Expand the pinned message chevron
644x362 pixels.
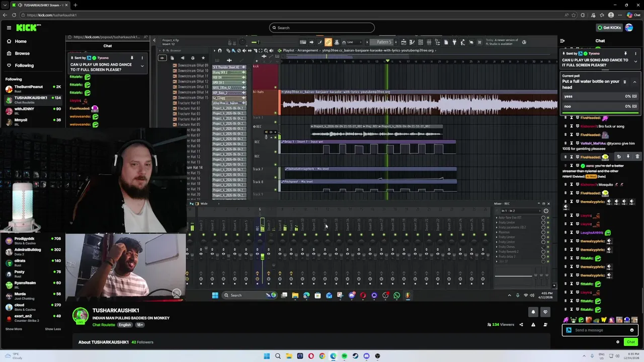click(x=635, y=61)
